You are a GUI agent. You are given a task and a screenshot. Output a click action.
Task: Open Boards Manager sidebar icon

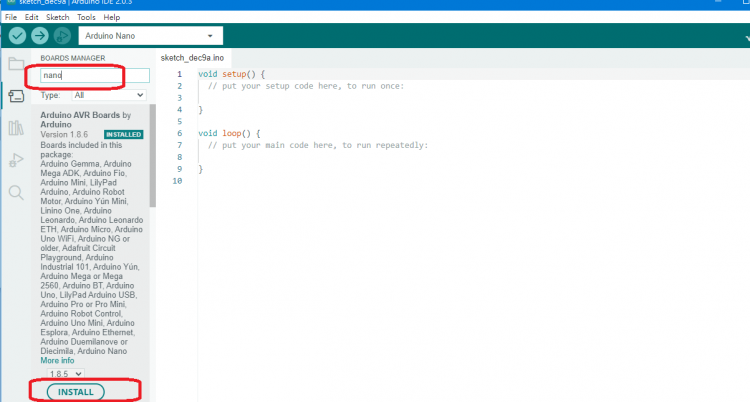(x=15, y=96)
